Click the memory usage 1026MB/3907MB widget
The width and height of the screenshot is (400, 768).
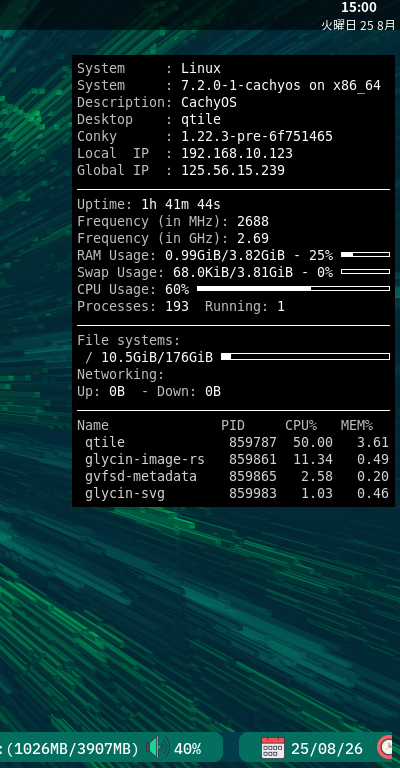tap(72, 749)
